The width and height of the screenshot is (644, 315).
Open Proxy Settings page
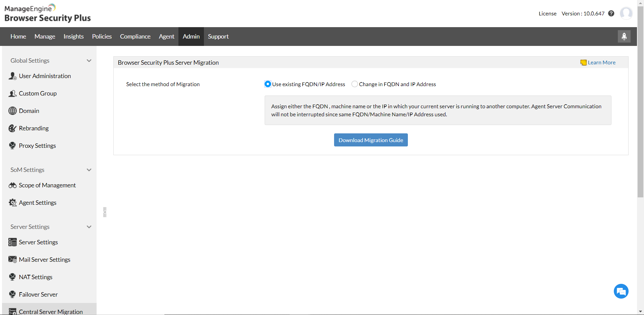38,146
